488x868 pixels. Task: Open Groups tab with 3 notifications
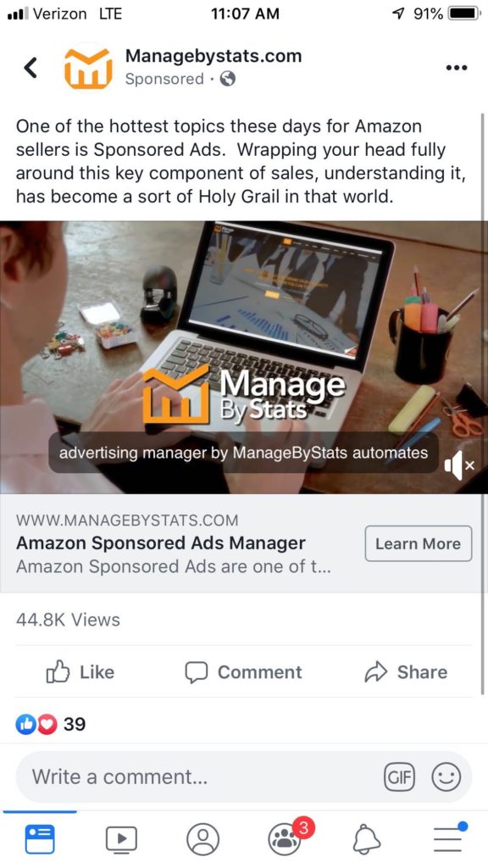point(286,838)
